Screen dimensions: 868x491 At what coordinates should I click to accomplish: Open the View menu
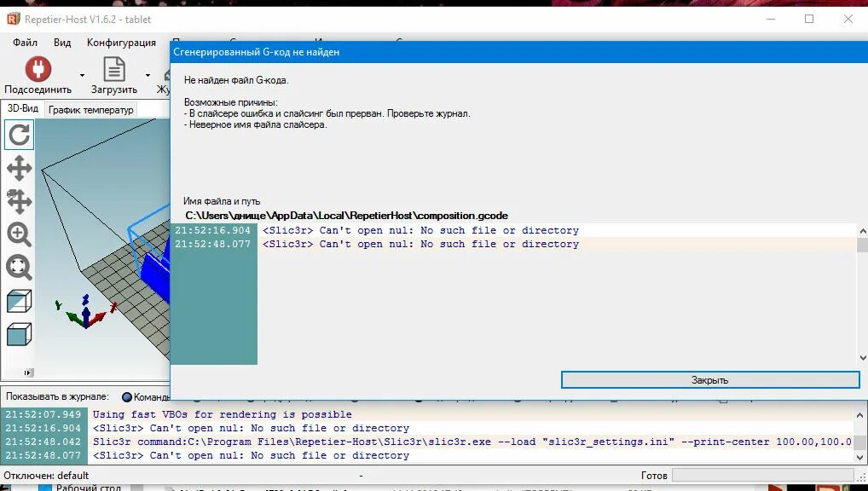point(62,43)
